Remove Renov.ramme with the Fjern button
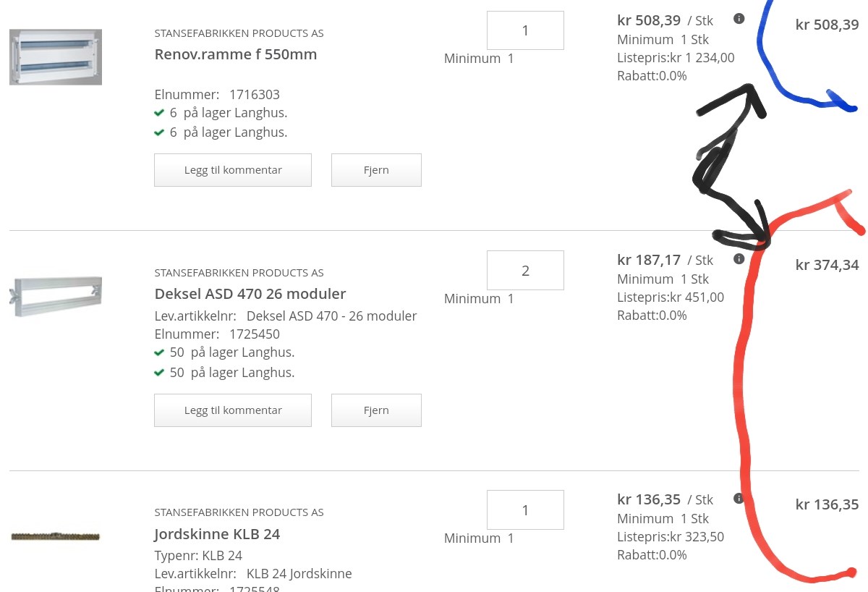868x592 pixels. pyautogui.click(x=376, y=170)
